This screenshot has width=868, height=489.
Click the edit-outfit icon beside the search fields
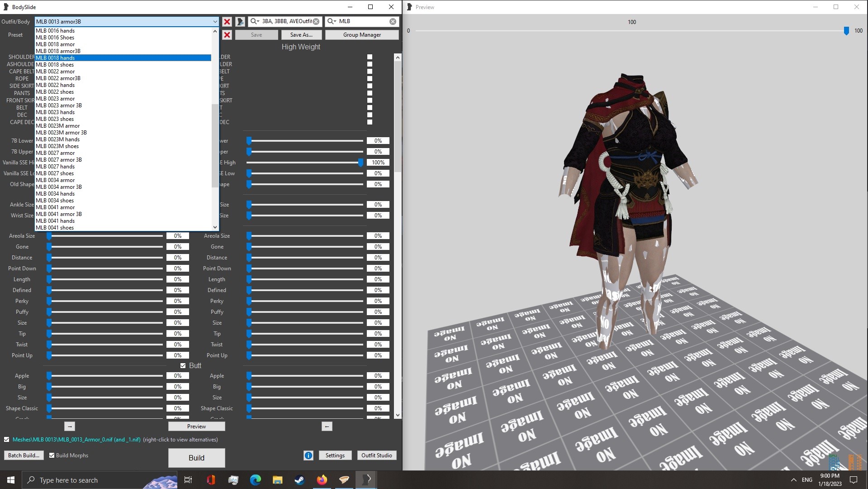239,21
